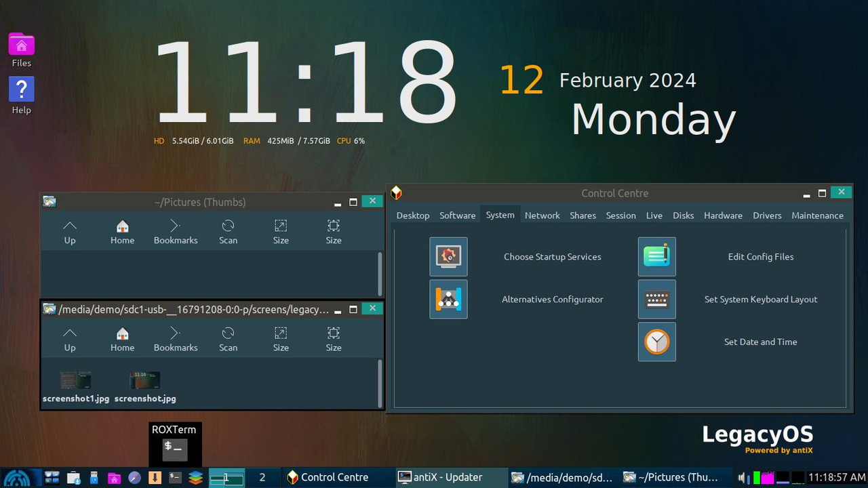Switch to the Disks tab

[684, 216]
